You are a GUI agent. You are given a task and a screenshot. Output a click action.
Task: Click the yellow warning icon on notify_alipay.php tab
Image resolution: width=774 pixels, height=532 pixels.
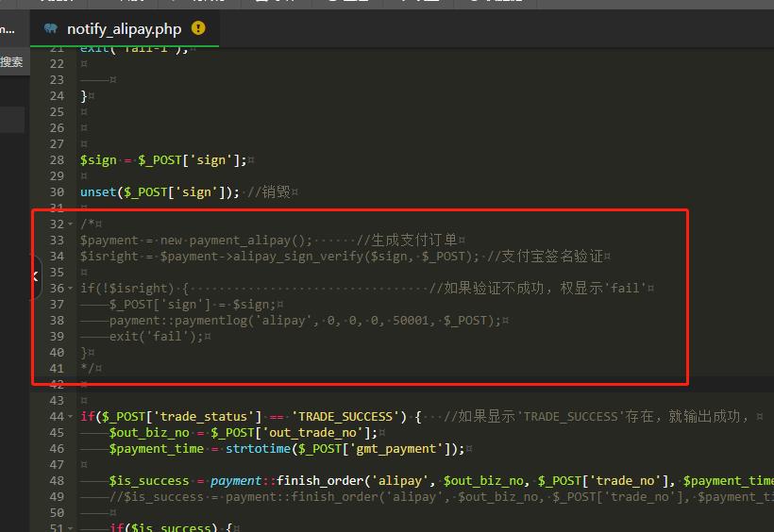[x=198, y=28]
